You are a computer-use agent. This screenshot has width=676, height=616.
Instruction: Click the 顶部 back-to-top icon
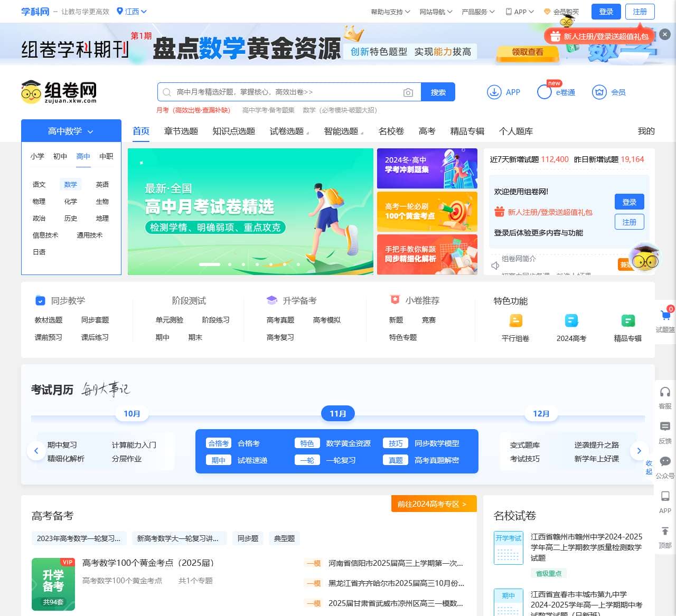(x=665, y=531)
